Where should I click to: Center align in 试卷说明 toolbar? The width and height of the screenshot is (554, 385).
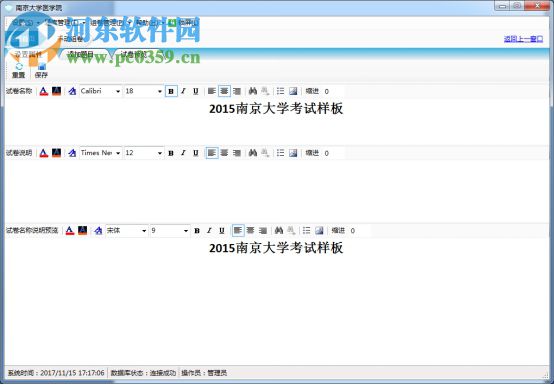224,153
